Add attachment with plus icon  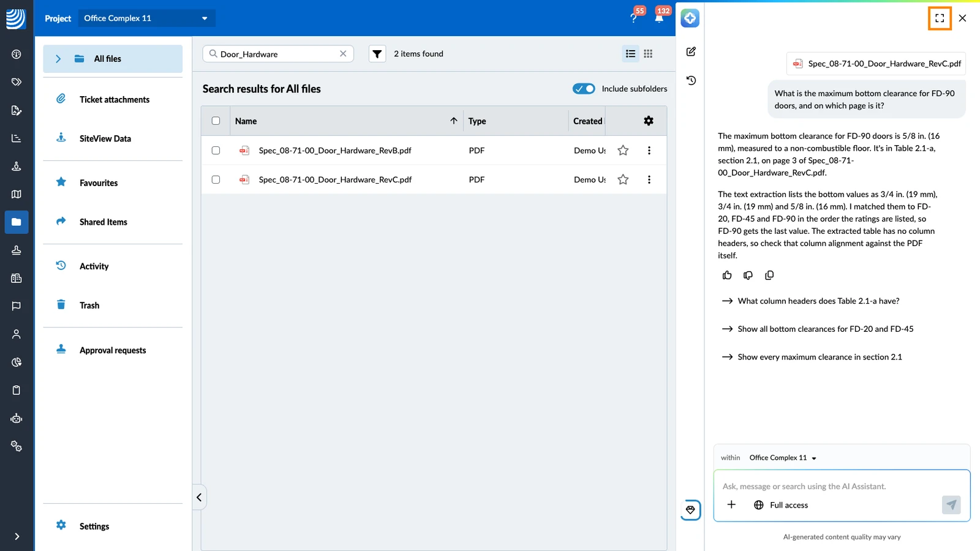(x=731, y=504)
